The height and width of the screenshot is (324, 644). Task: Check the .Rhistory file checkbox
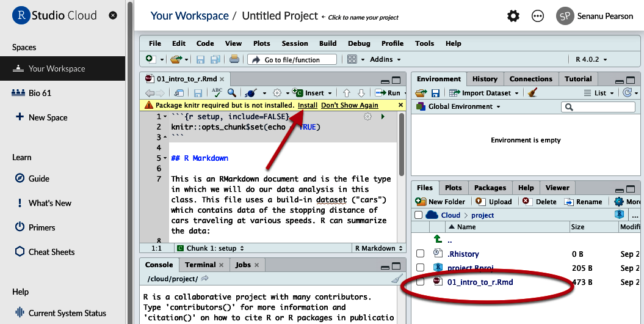point(420,254)
